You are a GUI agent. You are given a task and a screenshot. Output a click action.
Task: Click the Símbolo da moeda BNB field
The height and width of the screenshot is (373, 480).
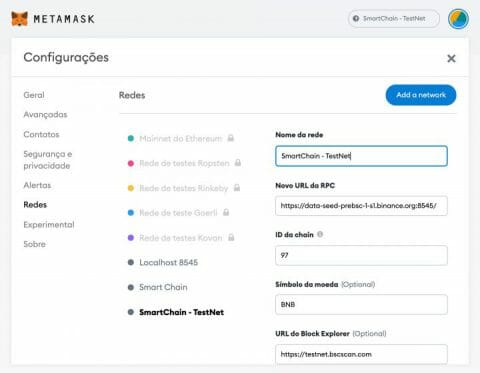pos(361,304)
